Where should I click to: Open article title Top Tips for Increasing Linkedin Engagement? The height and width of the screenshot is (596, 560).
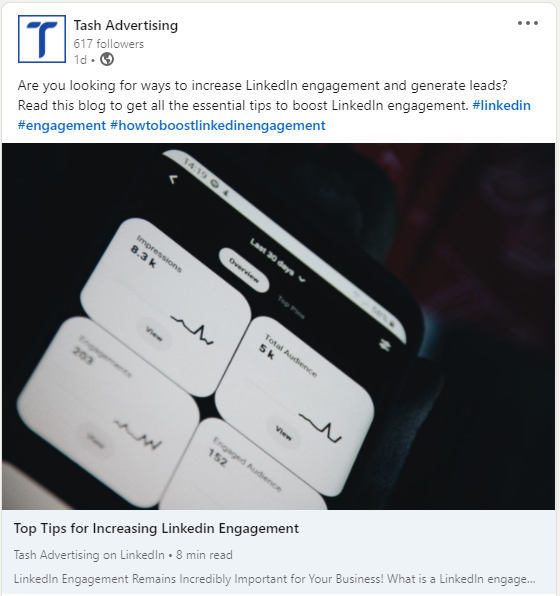(x=156, y=528)
